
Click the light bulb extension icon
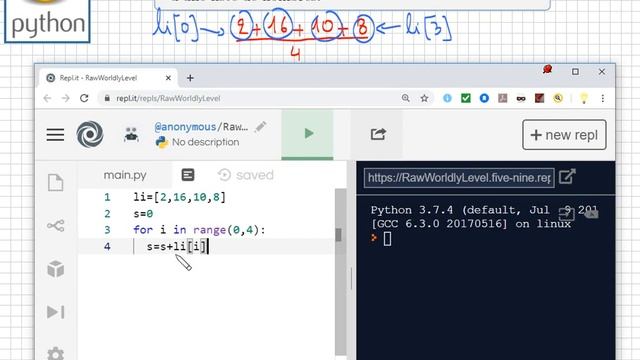point(584,98)
